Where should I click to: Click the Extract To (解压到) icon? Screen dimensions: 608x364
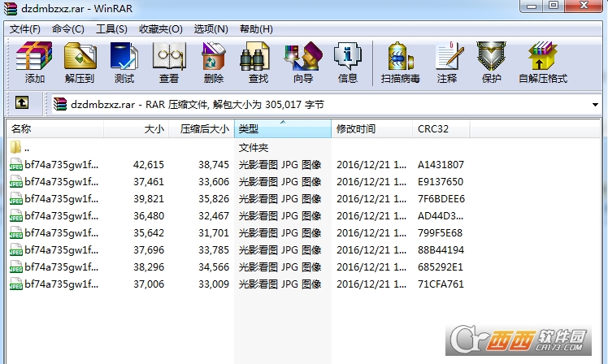(80, 57)
